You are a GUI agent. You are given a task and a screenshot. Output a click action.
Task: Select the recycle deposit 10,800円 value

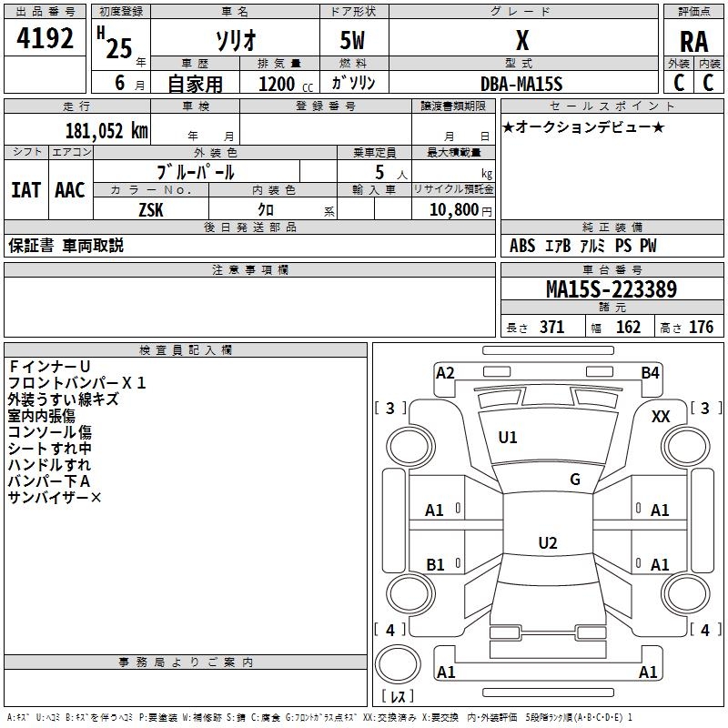click(x=452, y=209)
